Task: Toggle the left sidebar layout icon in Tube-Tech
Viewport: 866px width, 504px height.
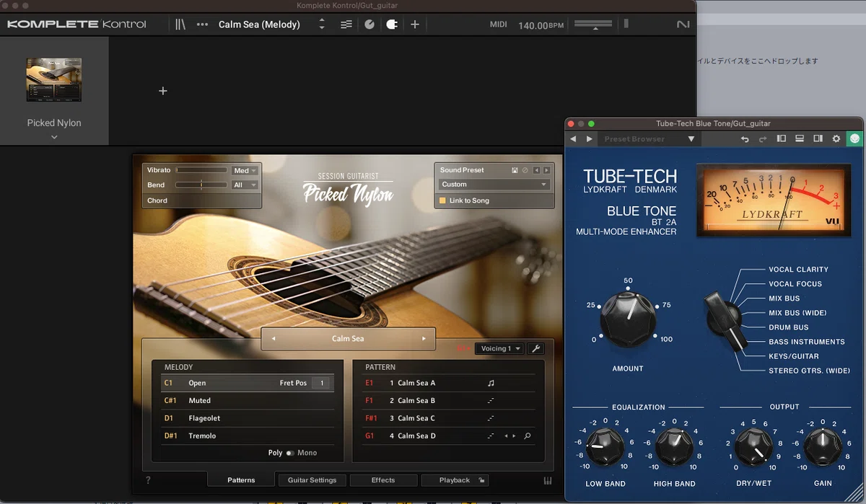Action: [x=782, y=138]
